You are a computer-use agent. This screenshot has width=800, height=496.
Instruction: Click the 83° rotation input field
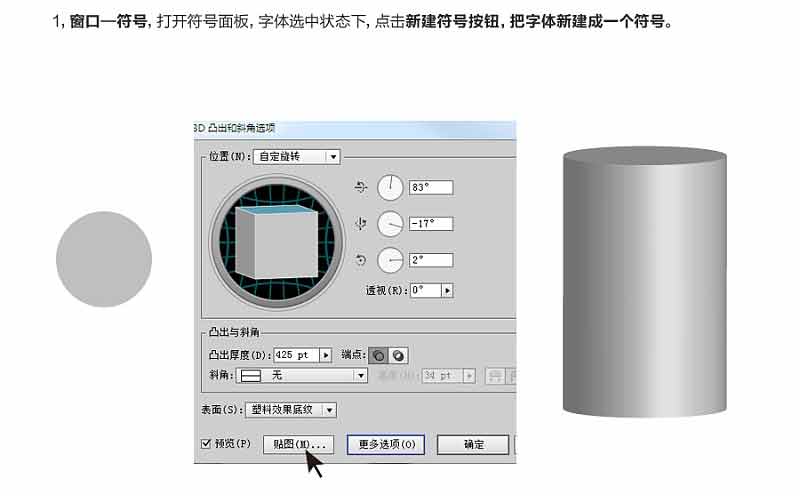pos(431,187)
